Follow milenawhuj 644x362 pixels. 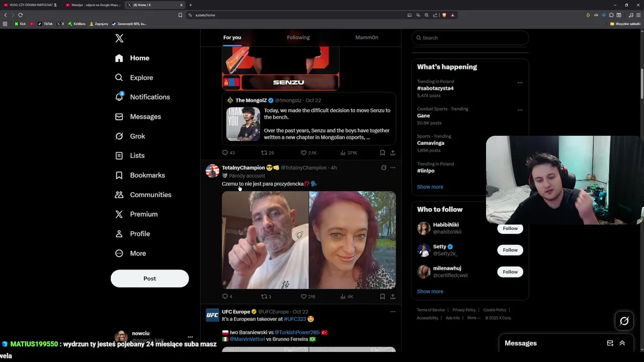(x=510, y=272)
